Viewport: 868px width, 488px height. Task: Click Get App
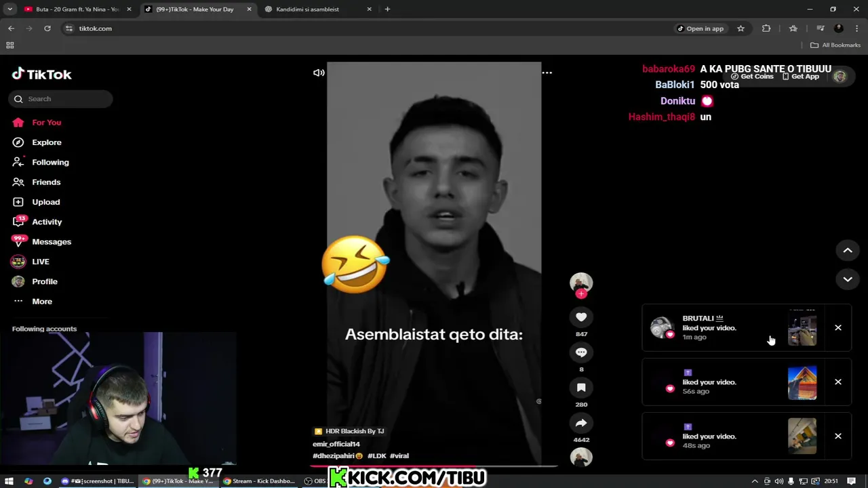[801, 77]
